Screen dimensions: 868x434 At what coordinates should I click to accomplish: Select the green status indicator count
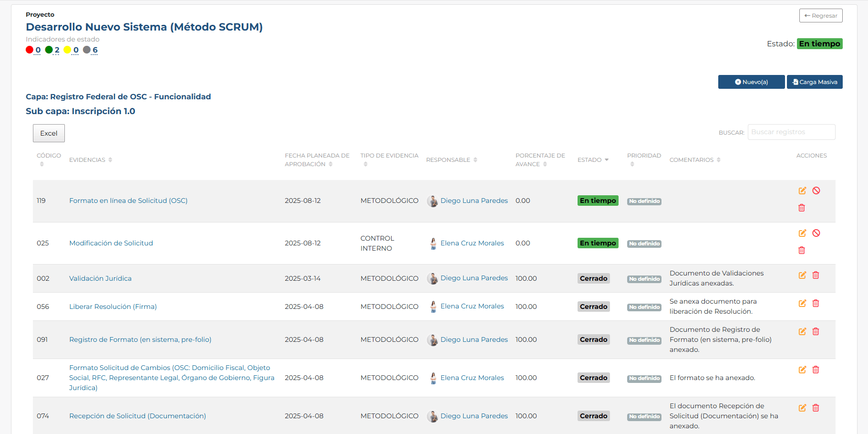tap(57, 50)
